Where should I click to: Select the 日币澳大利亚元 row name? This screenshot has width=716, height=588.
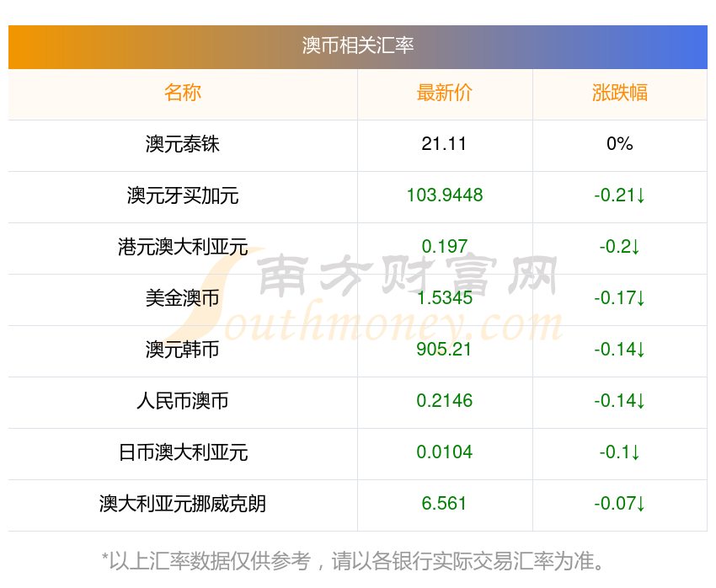tap(183, 453)
